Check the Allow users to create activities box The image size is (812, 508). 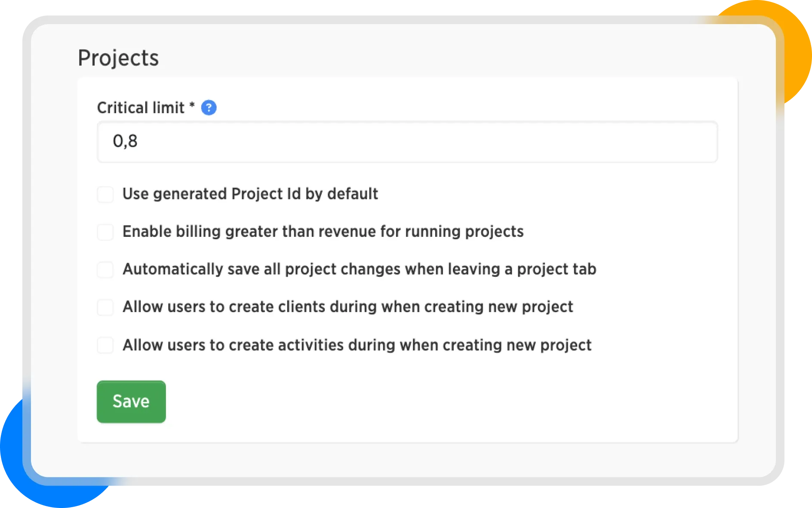coord(105,345)
